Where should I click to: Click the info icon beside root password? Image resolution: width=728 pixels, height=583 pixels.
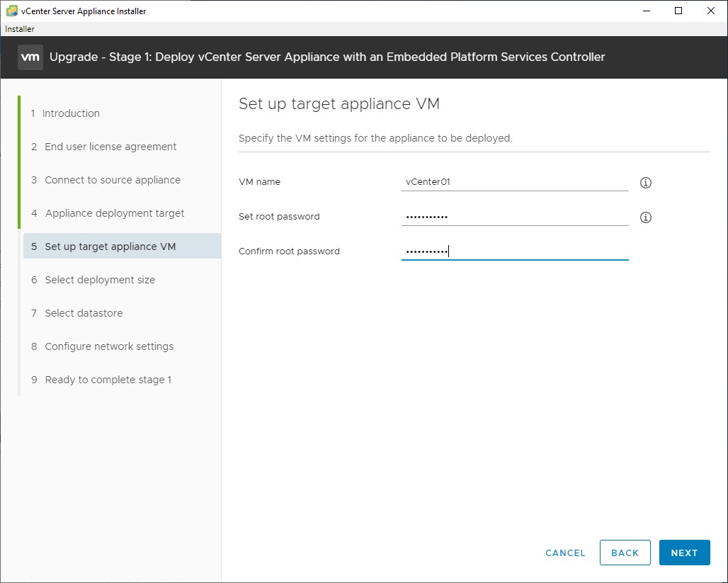[645, 217]
